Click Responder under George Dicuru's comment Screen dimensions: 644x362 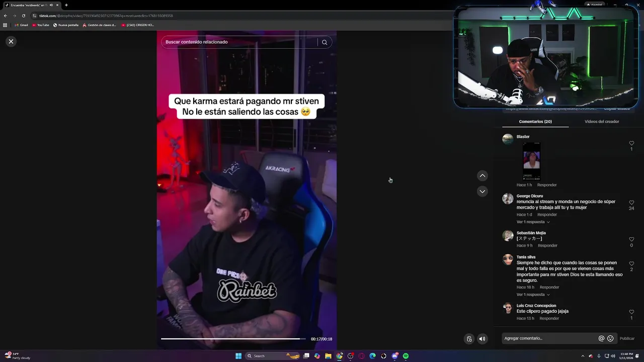click(547, 215)
